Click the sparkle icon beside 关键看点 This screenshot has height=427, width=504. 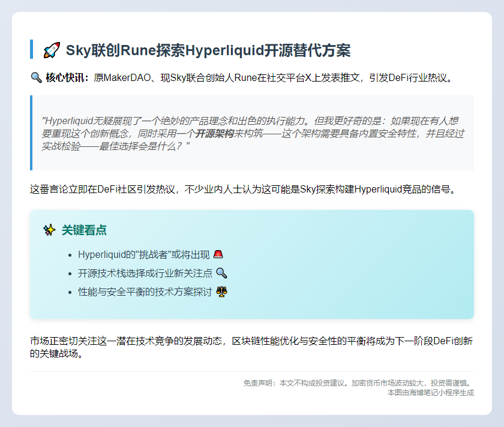point(49,230)
